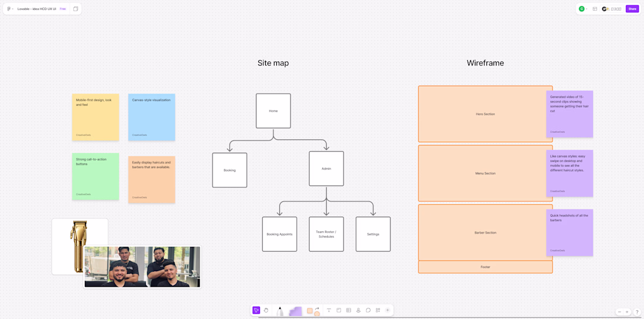Select purple 'Quick headshots' sticky note
Screen dimensions: 644x319
pyautogui.click(x=569, y=232)
